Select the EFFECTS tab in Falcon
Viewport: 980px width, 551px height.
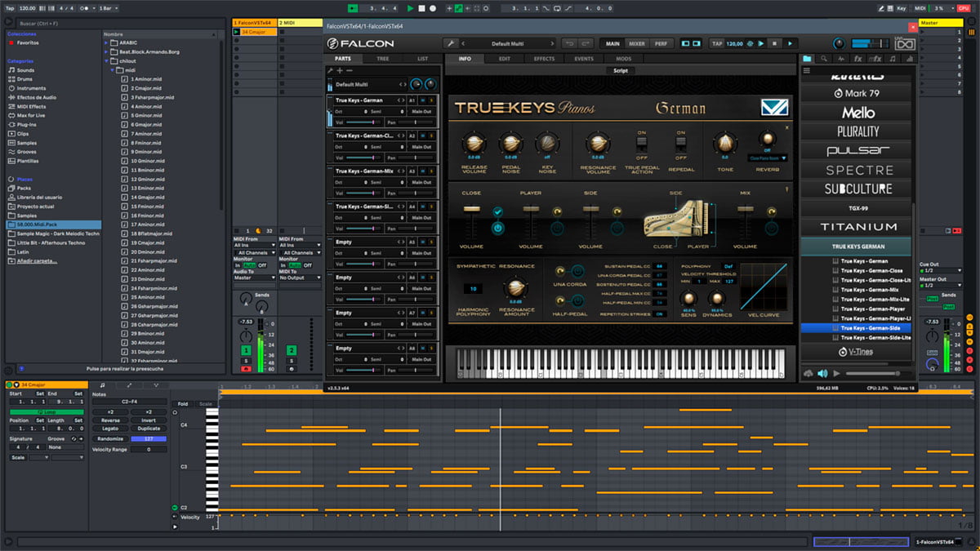click(x=544, y=59)
